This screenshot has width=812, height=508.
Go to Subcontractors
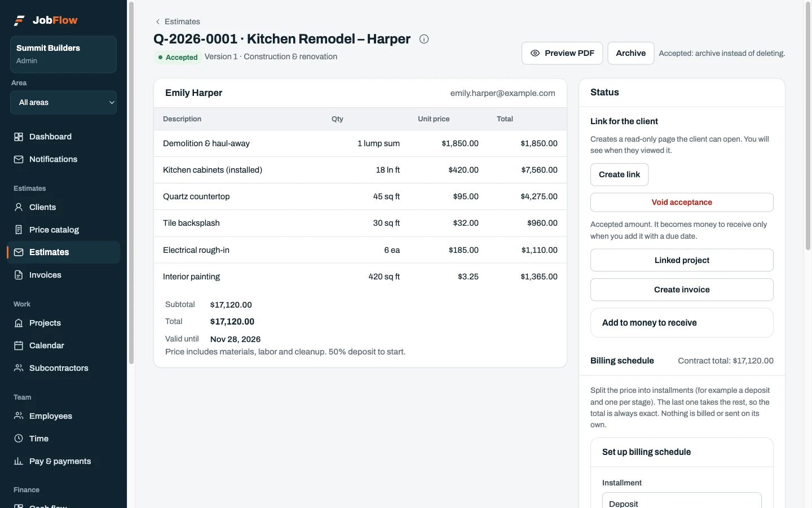(x=63, y=368)
